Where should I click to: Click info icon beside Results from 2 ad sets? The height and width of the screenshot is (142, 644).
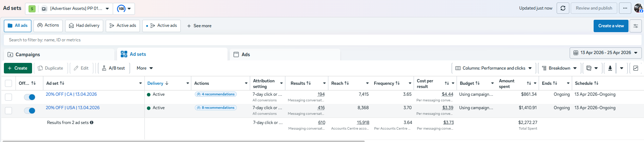(x=92, y=123)
